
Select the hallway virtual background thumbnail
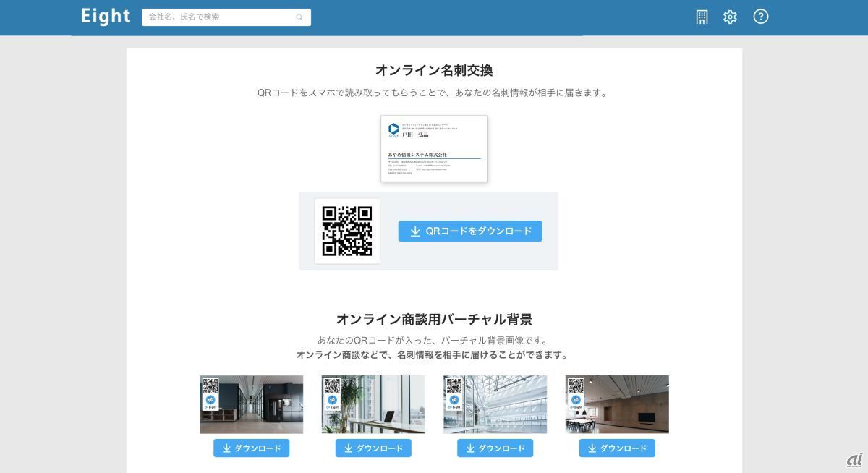[x=251, y=404]
